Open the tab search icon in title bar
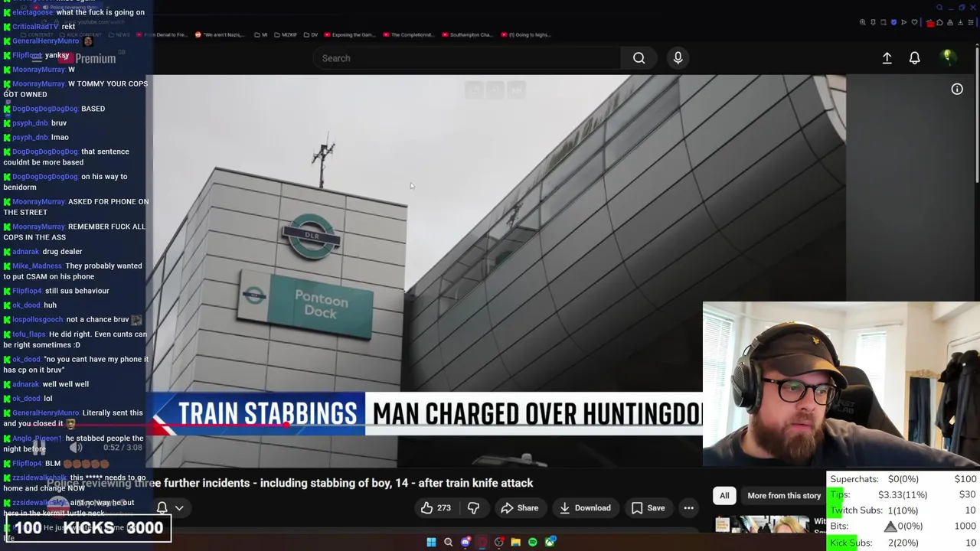The width and height of the screenshot is (980, 551). click(x=939, y=7)
